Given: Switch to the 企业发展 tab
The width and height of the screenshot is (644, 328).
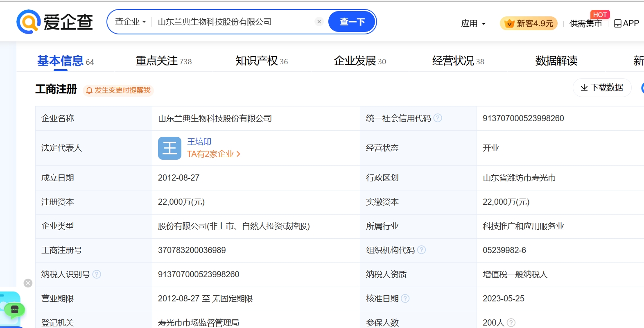Looking at the screenshot, I should pyautogui.click(x=360, y=61).
